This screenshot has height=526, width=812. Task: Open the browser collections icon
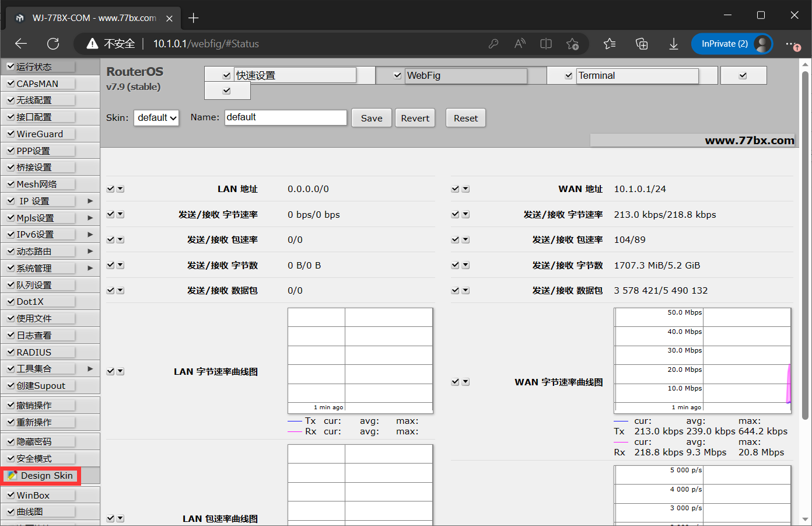(x=642, y=44)
